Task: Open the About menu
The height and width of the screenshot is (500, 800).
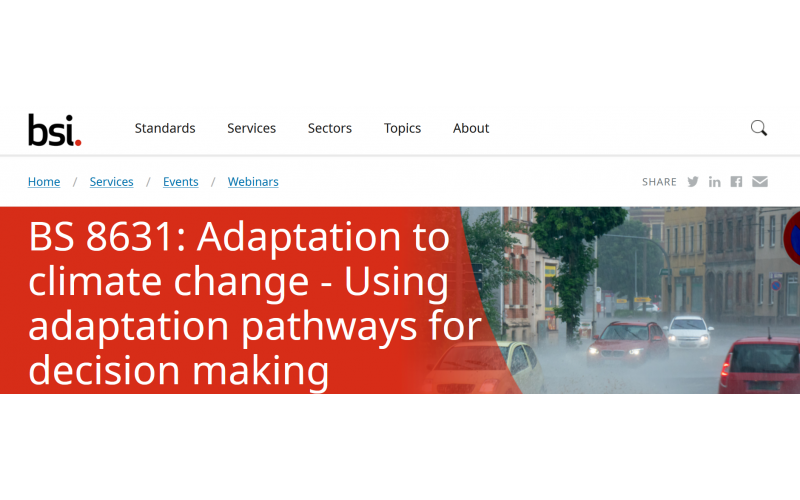Action: point(471,128)
